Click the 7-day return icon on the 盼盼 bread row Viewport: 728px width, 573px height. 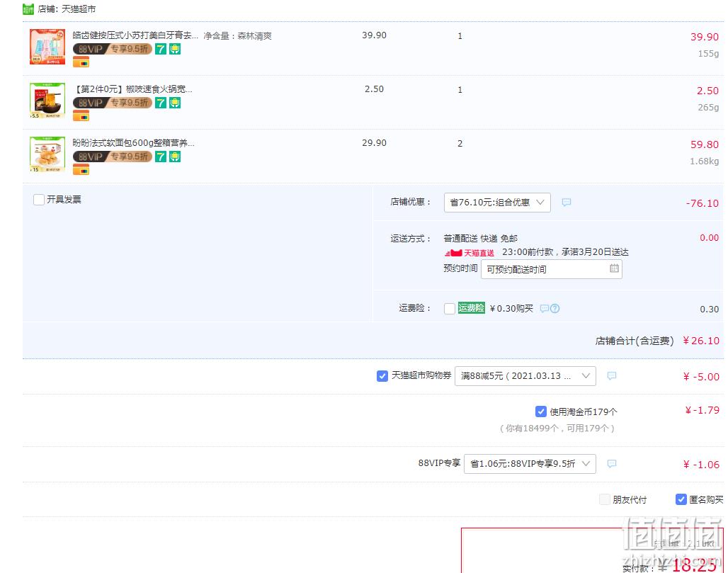(x=161, y=157)
